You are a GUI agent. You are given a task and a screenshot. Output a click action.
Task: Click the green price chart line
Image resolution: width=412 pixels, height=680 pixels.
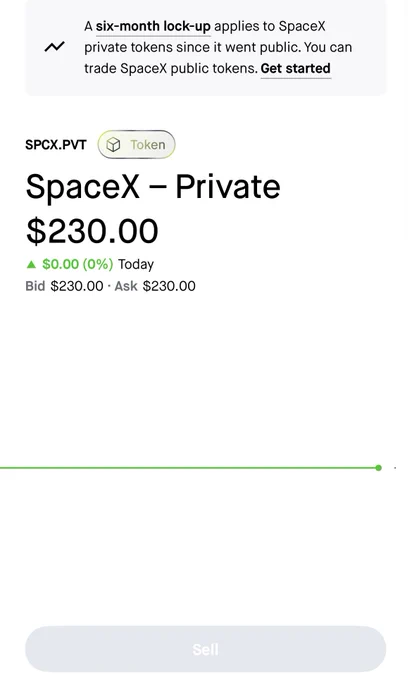(x=187, y=468)
